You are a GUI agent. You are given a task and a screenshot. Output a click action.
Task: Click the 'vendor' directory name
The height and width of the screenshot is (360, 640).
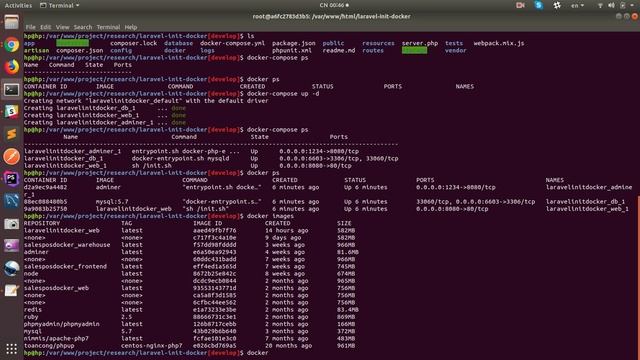[x=456, y=51]
